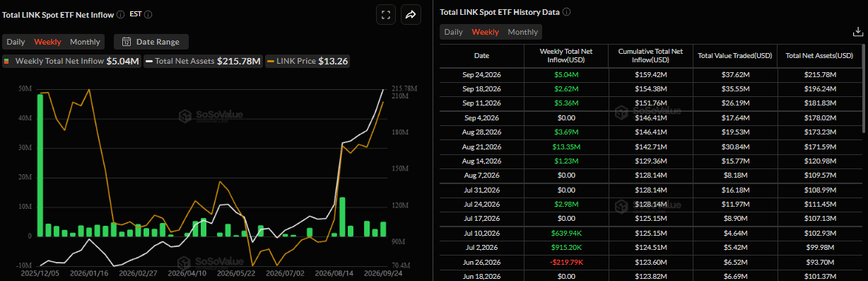
Task: Click the $639.94K weekly inflow value
Action: tap(565, 233)
